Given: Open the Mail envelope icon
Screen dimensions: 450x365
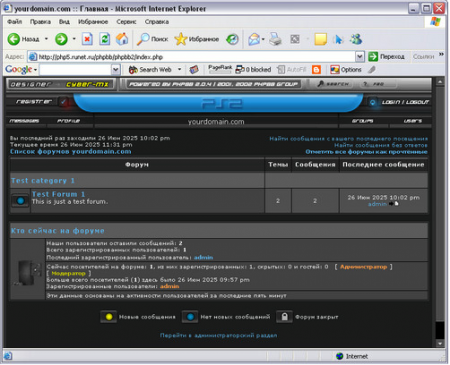Looking at the screenshot, I should pyautogui.click(x=254, y=39).
